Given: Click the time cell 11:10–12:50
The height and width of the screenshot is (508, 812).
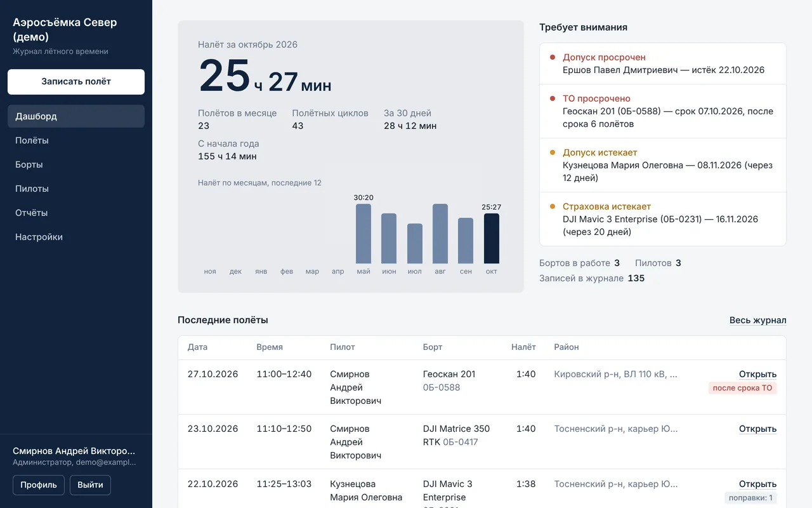Looking at the screenshot, I should pos(284,429).
